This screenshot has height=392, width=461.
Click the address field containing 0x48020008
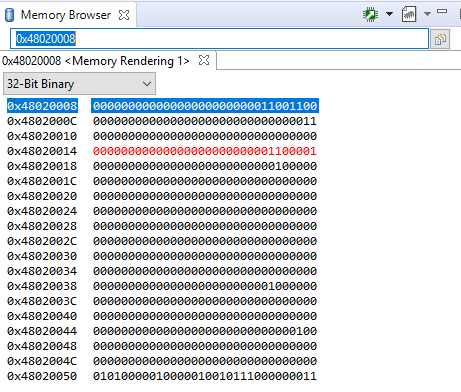(x=219, y=39)
